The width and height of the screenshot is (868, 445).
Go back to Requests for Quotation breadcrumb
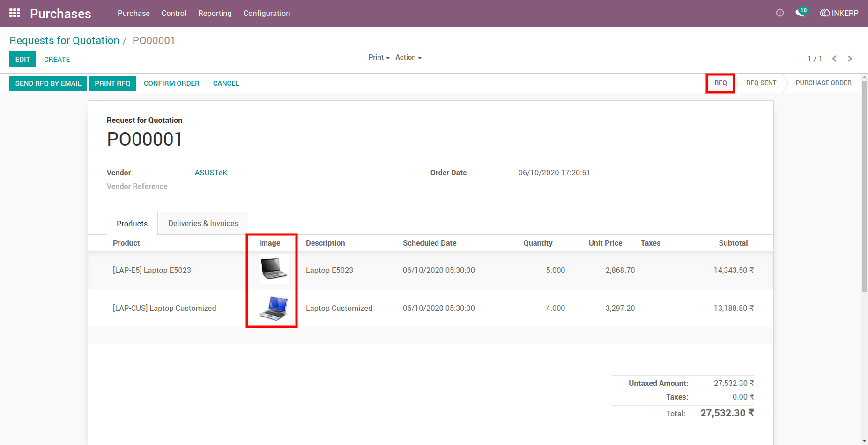point(65,40)
